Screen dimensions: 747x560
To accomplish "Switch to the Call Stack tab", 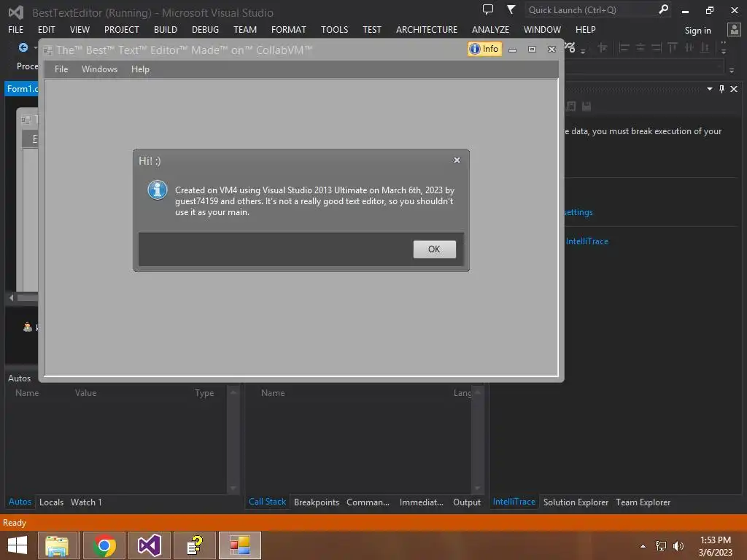I will click(267, 502).
